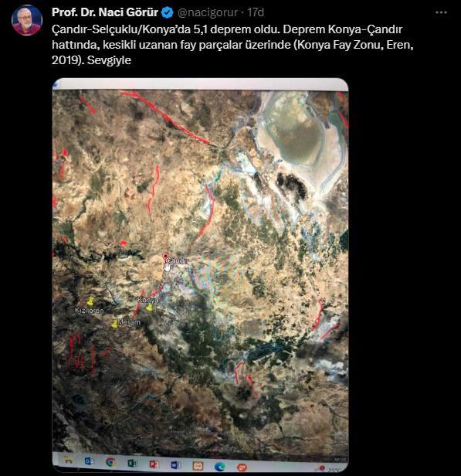Click the Chrome icon in the taskbar
Viewport: 461px width, 476px height.
tap(110, 462)
